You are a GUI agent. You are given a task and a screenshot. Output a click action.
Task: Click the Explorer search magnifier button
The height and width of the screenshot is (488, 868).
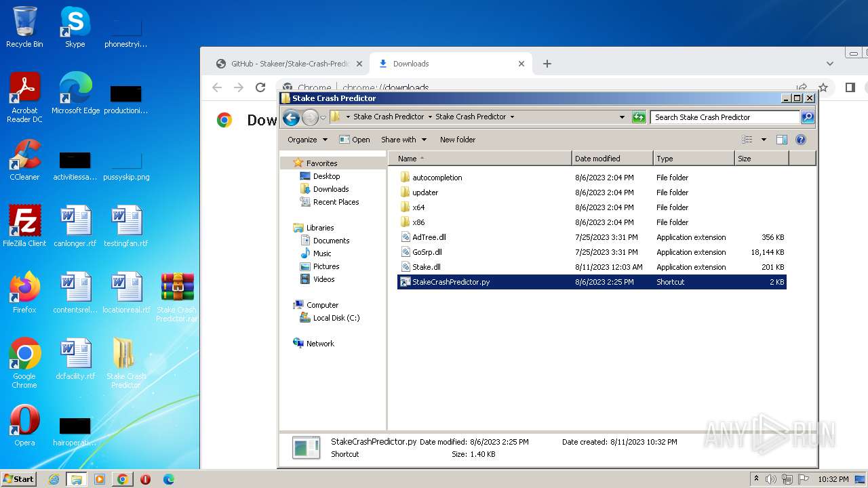coord(807,117)
